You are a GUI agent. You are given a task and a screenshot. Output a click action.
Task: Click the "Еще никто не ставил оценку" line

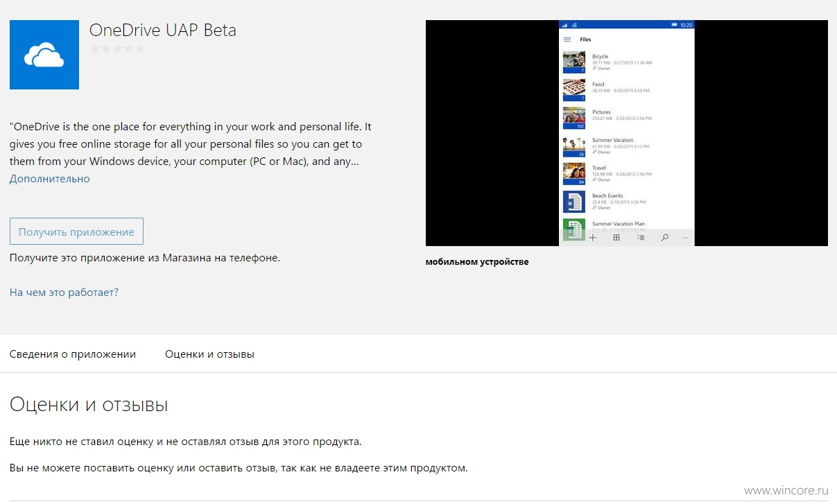186,442
